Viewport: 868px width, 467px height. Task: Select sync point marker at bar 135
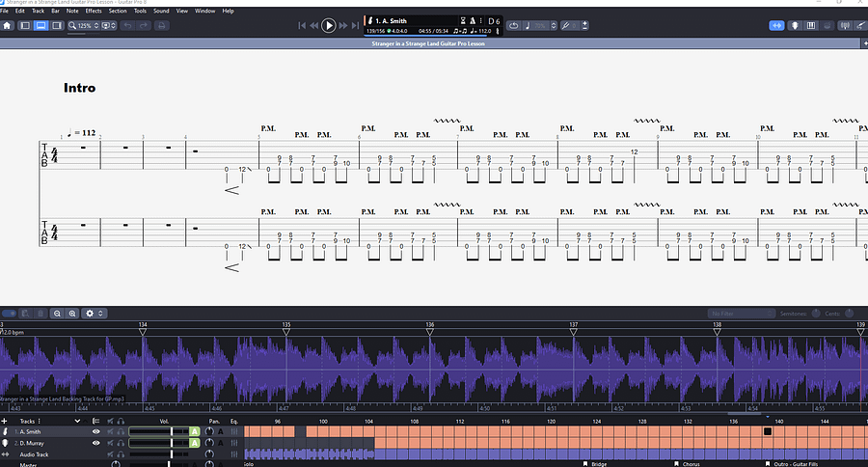tap(286, 331)
